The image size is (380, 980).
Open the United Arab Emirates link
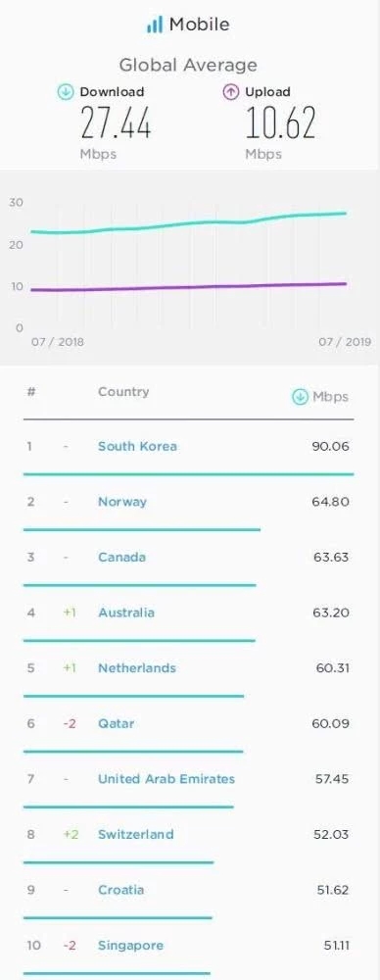coord(166,779)
